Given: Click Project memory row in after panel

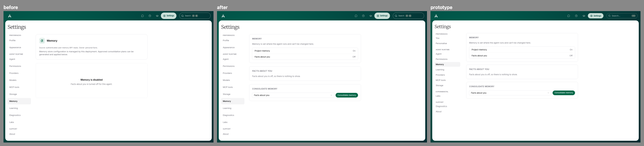Looking at the screenshot, I should (x=305, y=51).
